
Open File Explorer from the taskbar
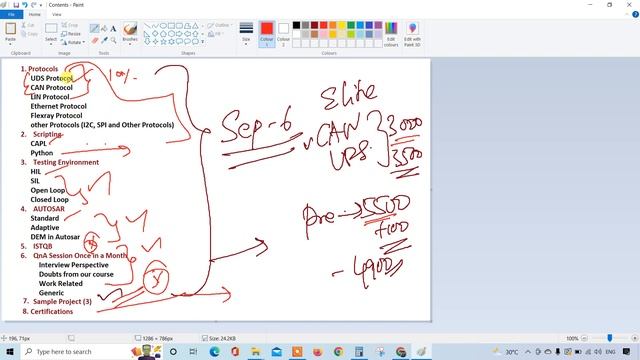[256, 351]
